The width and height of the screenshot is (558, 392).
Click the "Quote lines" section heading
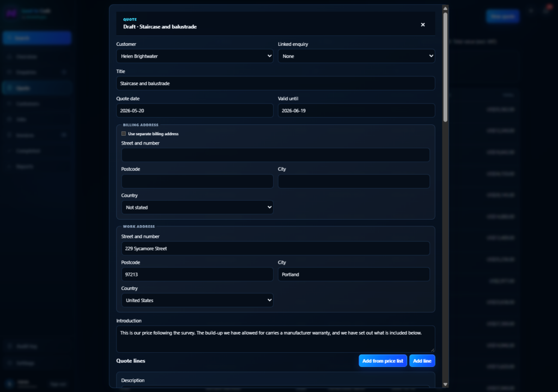pos(131,361)
